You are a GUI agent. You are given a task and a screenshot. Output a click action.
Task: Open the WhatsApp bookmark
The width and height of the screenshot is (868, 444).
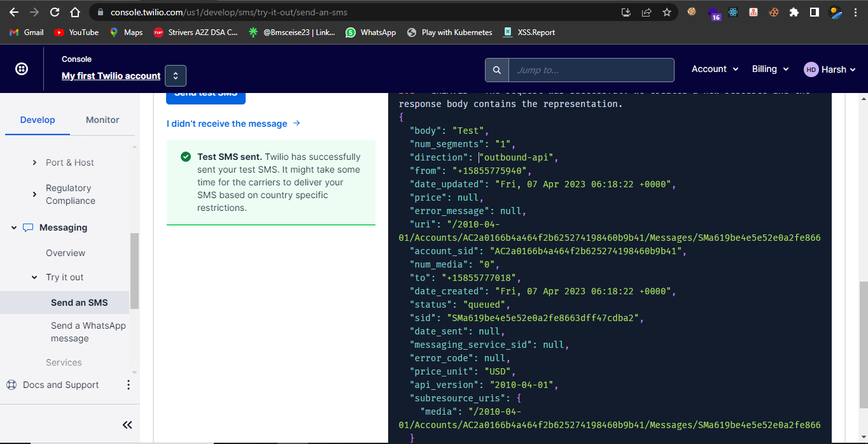pyautogui.click(x=370, y=32)
